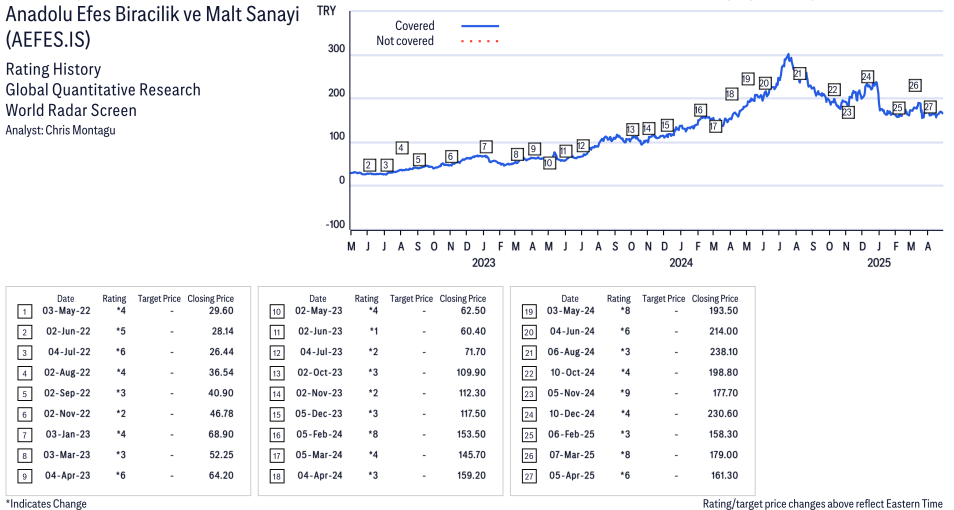Click chart marker 13 on the graph

pos(632,129)
